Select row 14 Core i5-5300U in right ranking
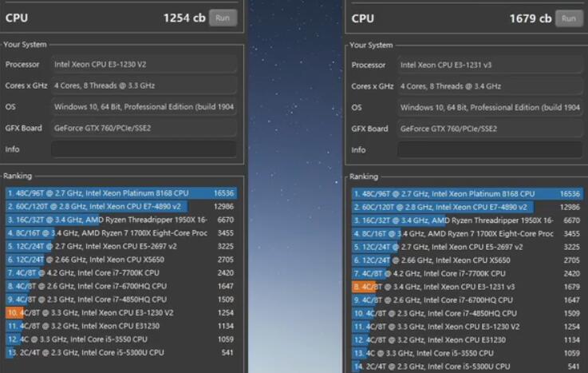The height and width of the screenshot is (373, 588). coord(468,367)
